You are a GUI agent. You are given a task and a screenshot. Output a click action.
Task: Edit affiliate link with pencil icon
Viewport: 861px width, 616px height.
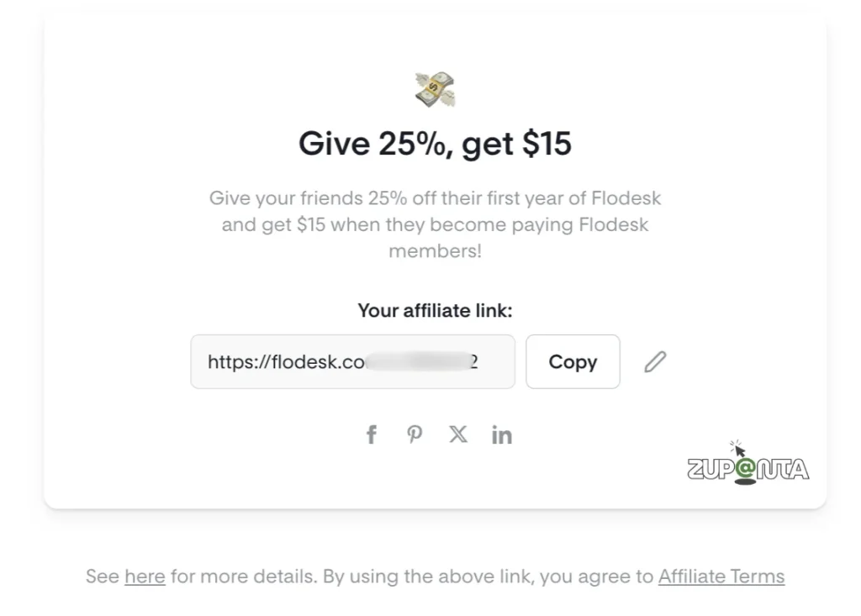click(x=655, y=362)
